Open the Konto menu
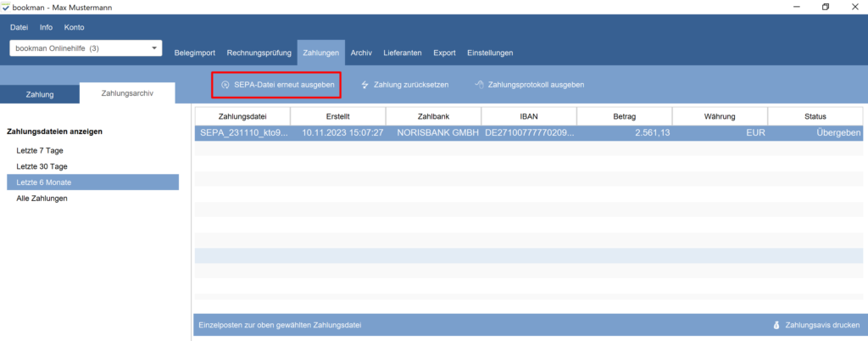The width and height of the screenshot is (868, 341). coord(75,27)
